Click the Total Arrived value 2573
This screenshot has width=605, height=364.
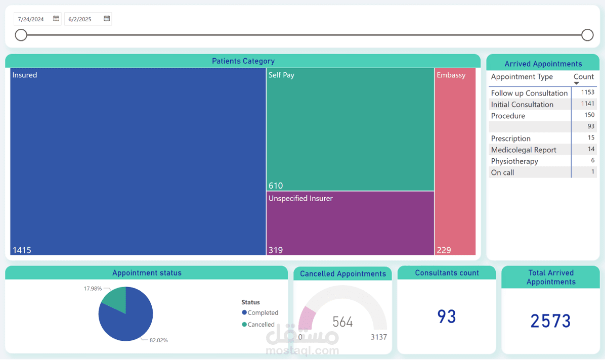tap(550, 321)
